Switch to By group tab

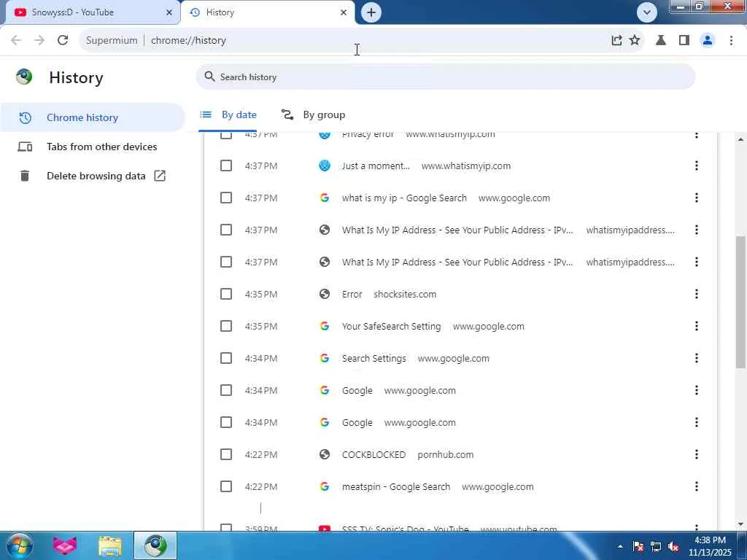click(x=313, y=114)
